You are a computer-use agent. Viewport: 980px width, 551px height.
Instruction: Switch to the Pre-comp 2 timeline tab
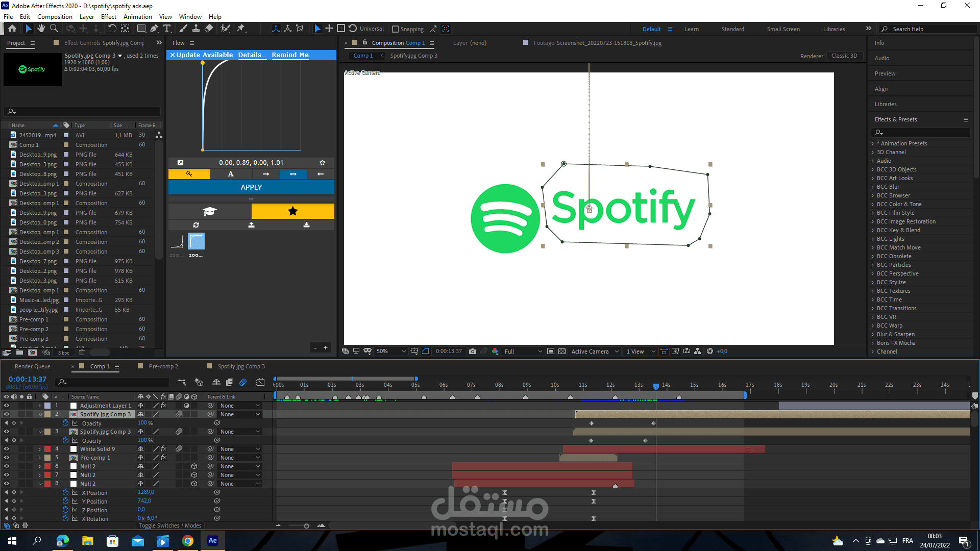(x=163, y=366)
